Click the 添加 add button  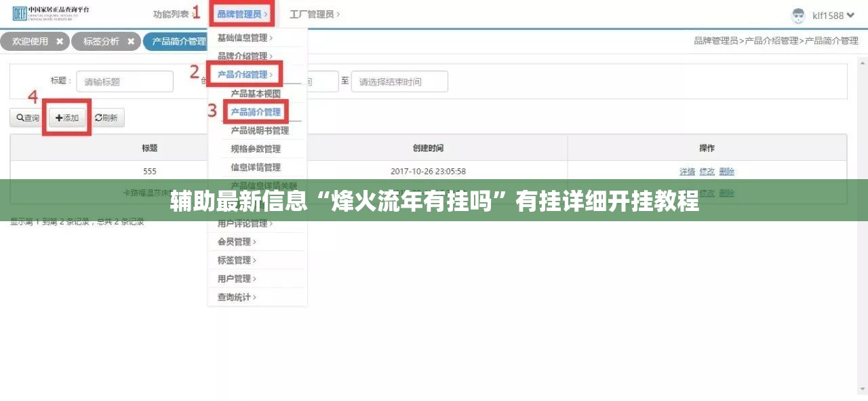67,117
